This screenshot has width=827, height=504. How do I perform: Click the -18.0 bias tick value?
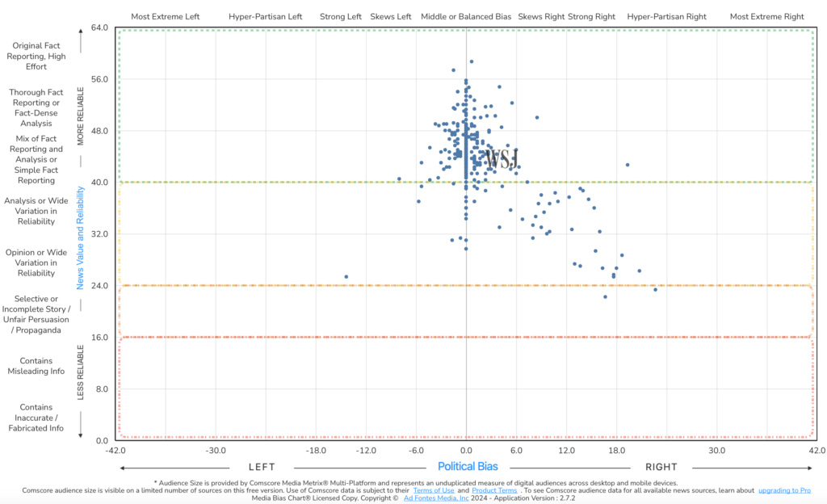[316, 451]
